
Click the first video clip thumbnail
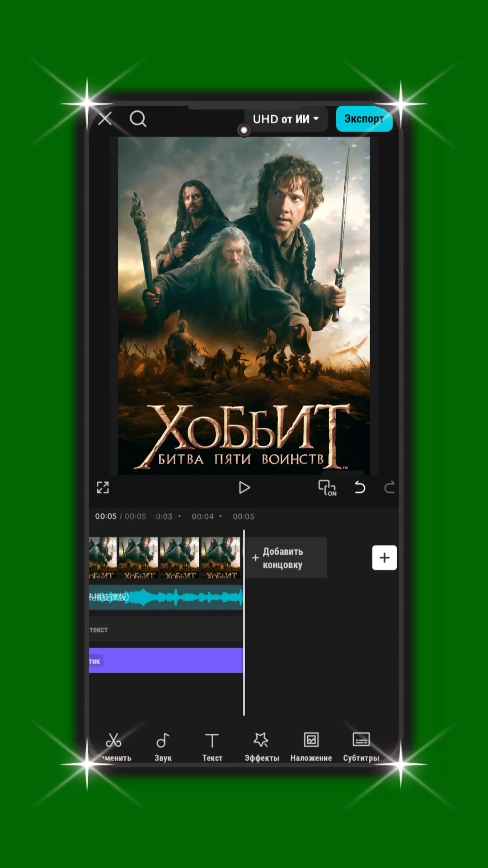pos(103,558)
